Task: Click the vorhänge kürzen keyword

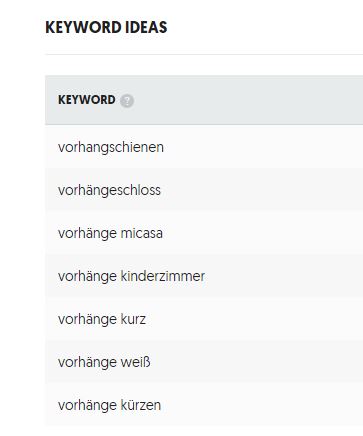Action: tap(109, 405)
